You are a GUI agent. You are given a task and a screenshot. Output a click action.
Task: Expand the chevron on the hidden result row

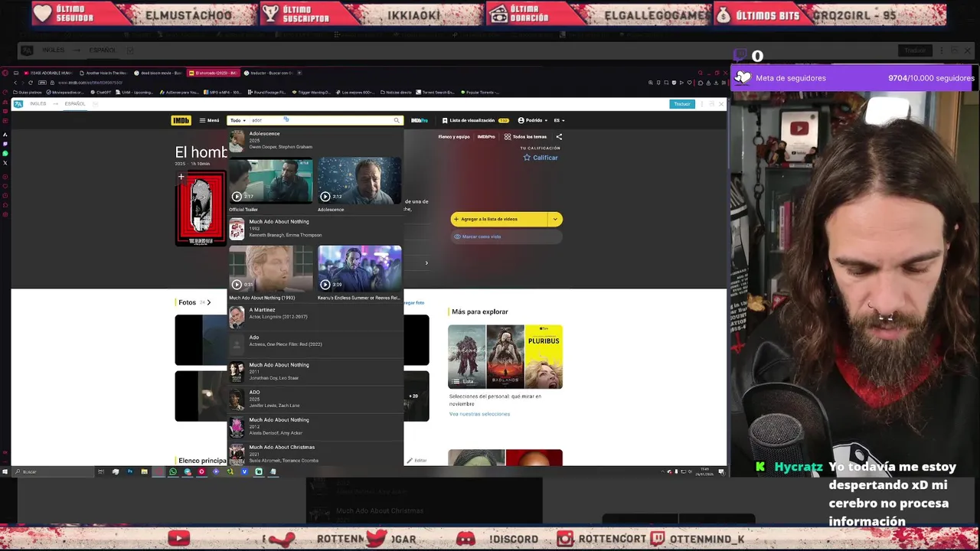pyautogui.click(x=426, y=263)
